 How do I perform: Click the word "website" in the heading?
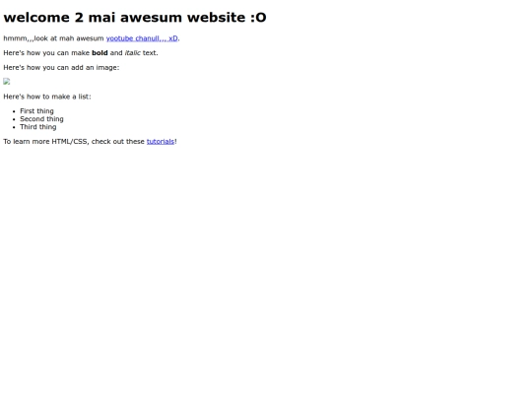coord(216,18)
